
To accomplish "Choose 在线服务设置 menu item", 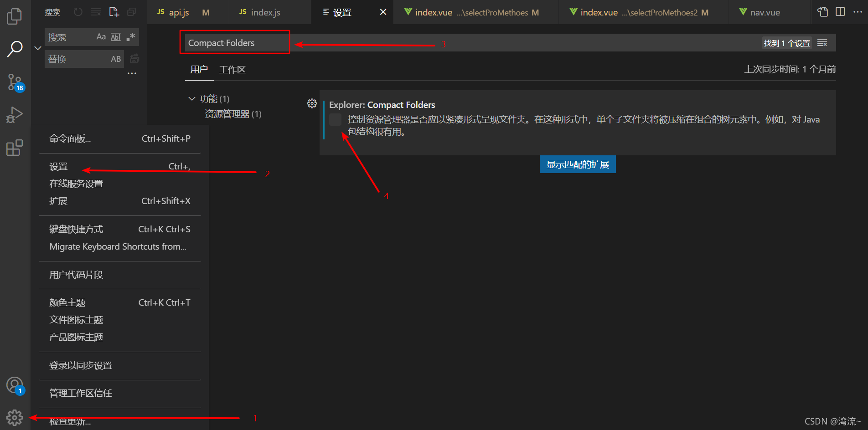I will pos(120,184).
